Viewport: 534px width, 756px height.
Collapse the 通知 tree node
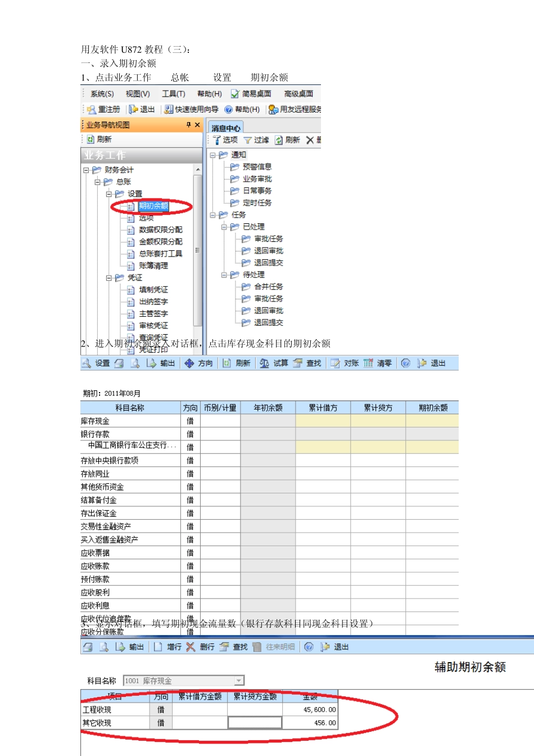[212, 155]
